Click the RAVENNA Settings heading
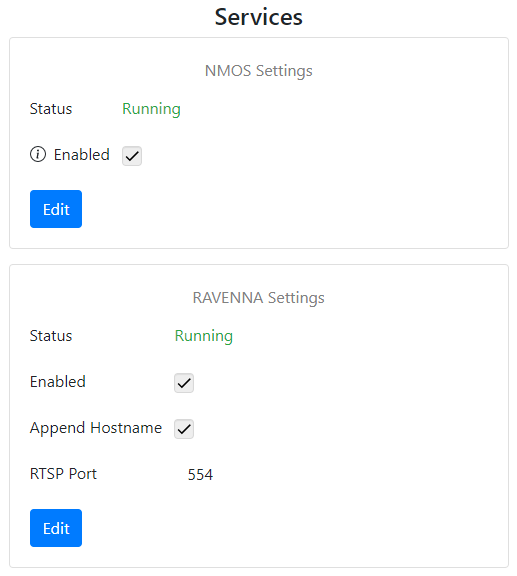The width and height of the screenshot is (517, 576). (259, 298)
